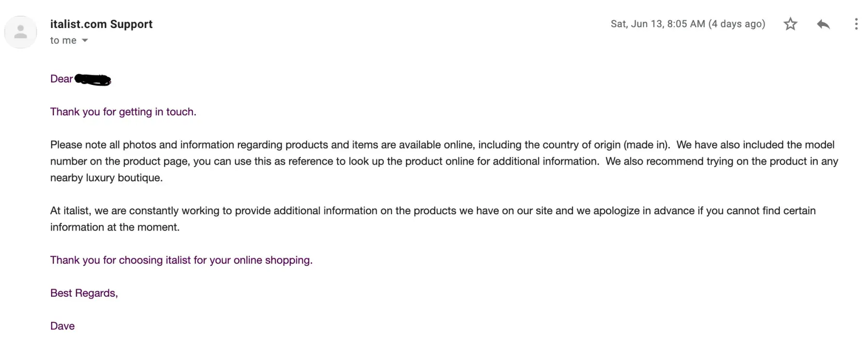Click the "to me" recipient text
This screenshot has width=868, height=356.
pyautogui.click(x=63, y=41)
